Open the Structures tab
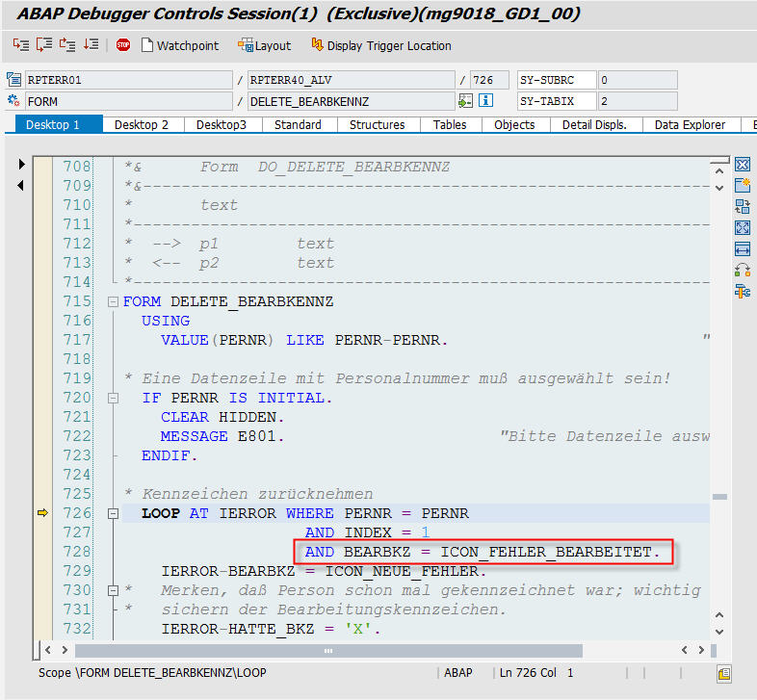Viewport: 757px width, 700px height. (377, 124)
